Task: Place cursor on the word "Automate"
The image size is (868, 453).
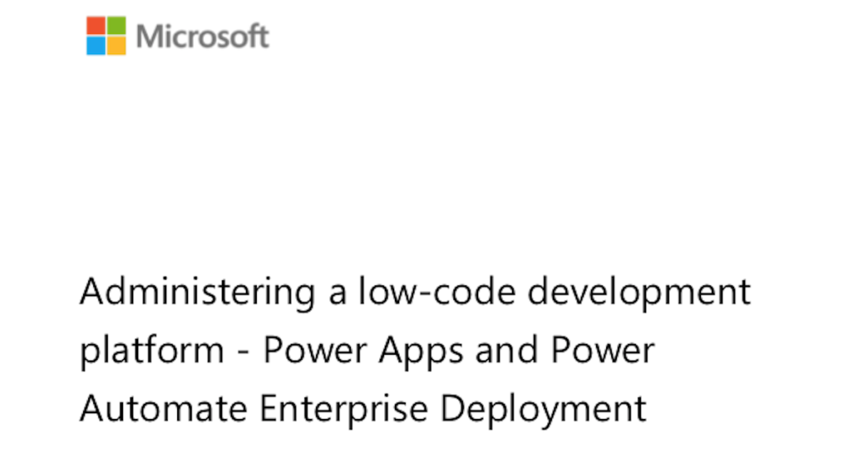Action: pos(164,409)
